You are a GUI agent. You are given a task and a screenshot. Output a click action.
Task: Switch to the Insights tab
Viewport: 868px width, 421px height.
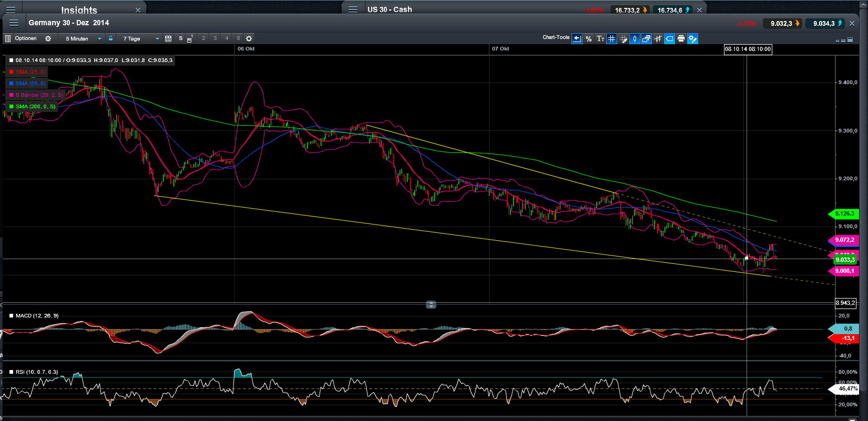coord(79,10)
